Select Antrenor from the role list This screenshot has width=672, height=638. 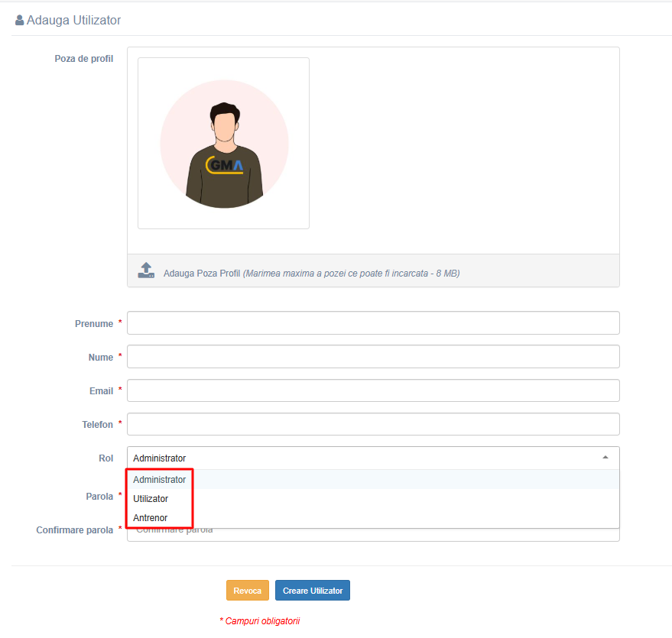tap(373, 518)
